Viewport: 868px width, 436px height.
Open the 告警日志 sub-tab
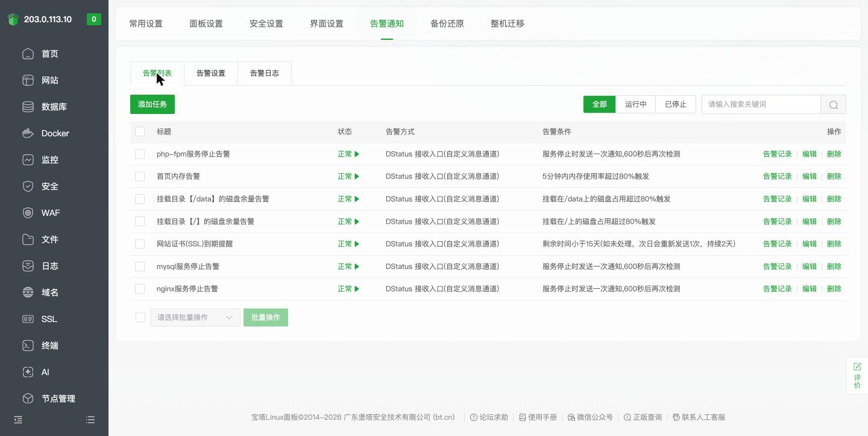coord(265,73)
